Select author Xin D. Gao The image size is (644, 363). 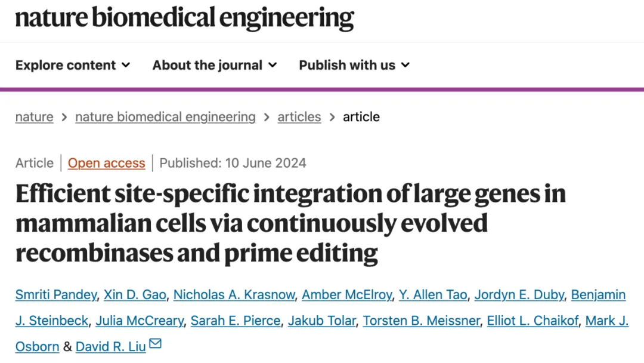pyautogui.click(x=135, y=294)
